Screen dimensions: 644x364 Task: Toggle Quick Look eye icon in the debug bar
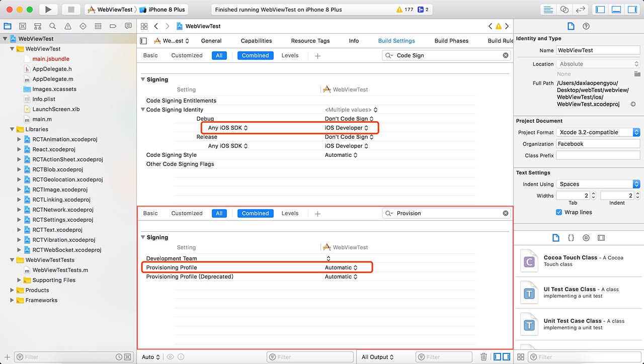click(170, 357)
